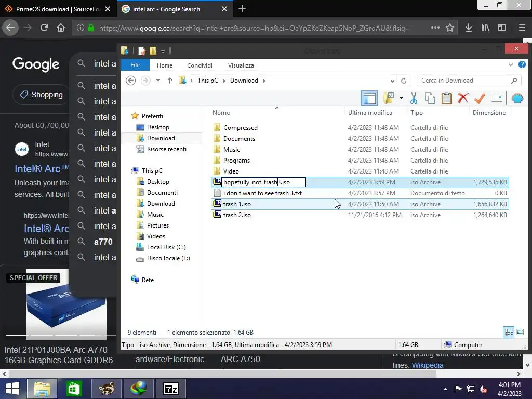The height and width of the screenshot is (399, 532).
Task: Open the File ribbon tab
Action: click(x=135, y=65)
